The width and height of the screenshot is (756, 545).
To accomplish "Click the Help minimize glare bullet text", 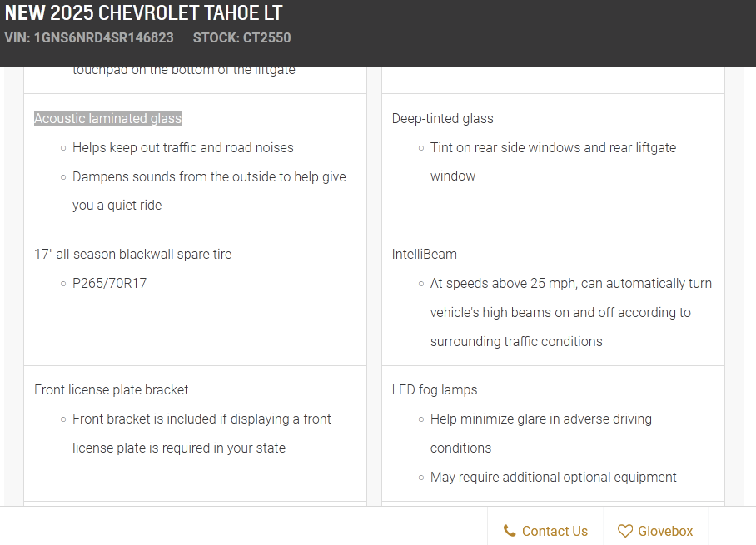I will tap(541, 434).
